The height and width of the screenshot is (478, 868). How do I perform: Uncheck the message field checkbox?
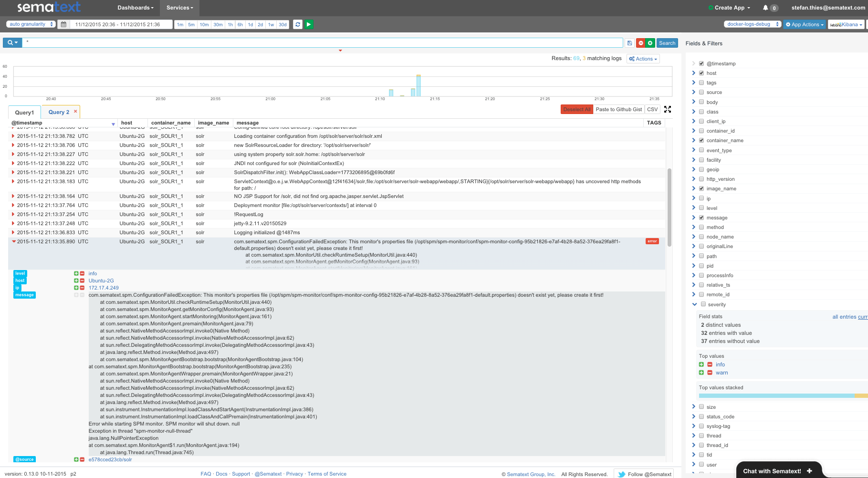[x=701, y=218]
